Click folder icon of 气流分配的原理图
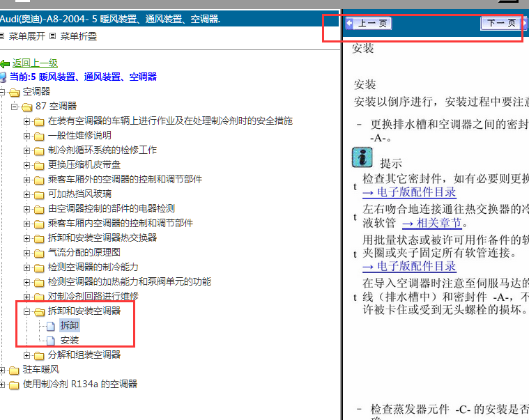The image size is (529, 420). point(39,254)
